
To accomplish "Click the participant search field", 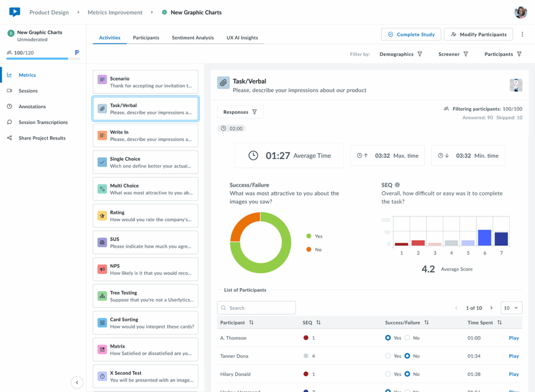I will click(256, 307).
